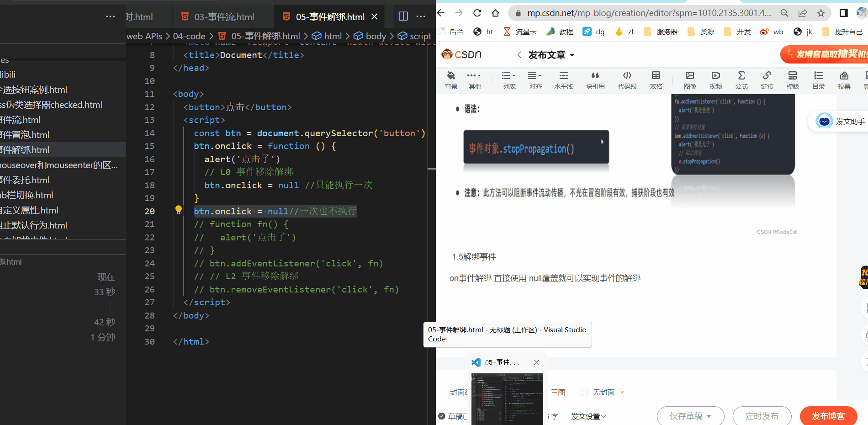This screenshot has height=425, width=868.
Task: Open the 对齐 alignment dropdown in CSDN toolbar
Action: coord(535,80)
